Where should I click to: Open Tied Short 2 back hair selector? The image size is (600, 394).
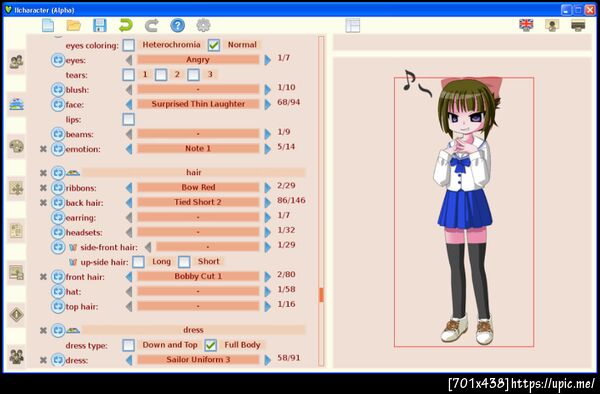[198, 202]
